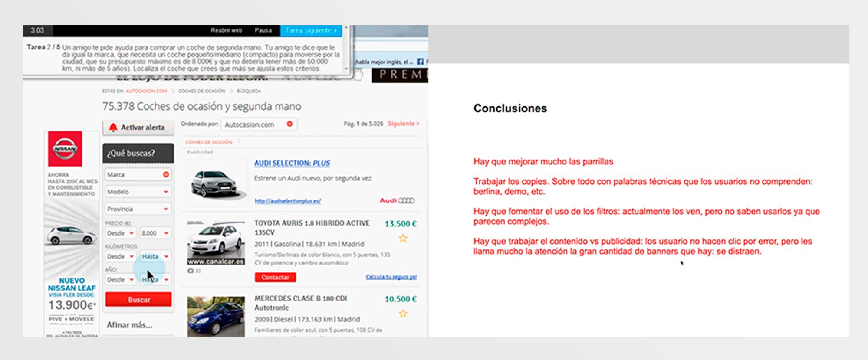
Task: Click the 13.900€ Nissan Leaf price banner
Action: 72,305
